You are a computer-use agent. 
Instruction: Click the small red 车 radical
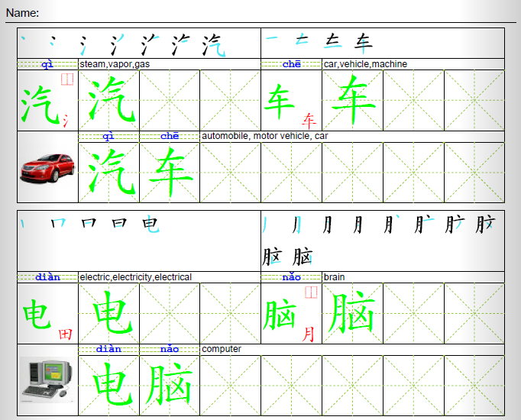click(309, 121)
